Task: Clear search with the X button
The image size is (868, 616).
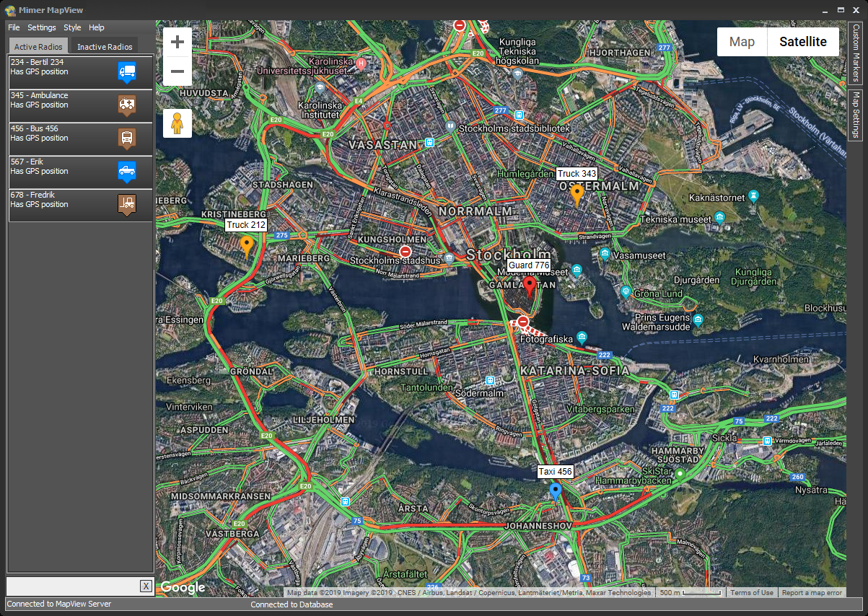Action: pos(146,586)
